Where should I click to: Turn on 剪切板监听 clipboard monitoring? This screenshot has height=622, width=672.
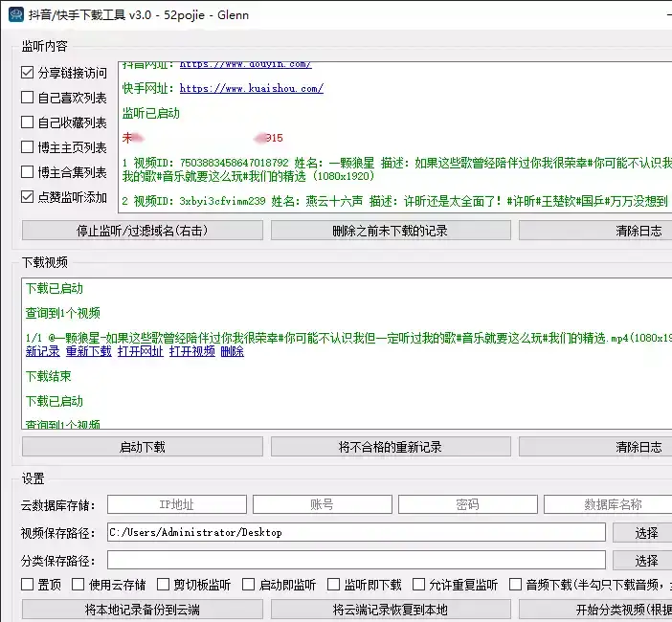(x=164, y=585)
